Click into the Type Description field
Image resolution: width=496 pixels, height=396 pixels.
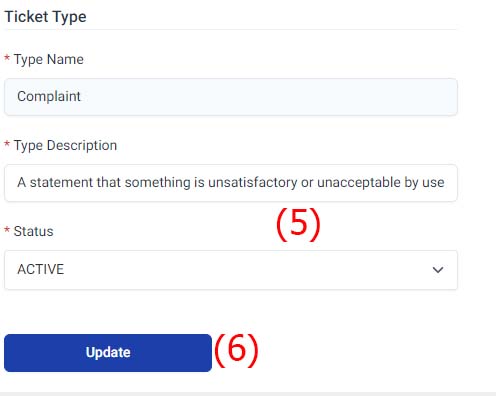(231, 183)
